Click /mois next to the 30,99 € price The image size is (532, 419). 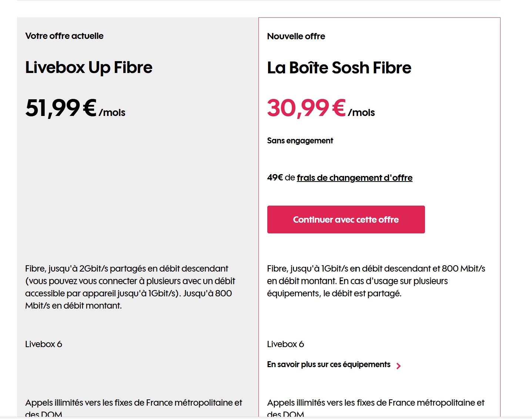point(361,113)
